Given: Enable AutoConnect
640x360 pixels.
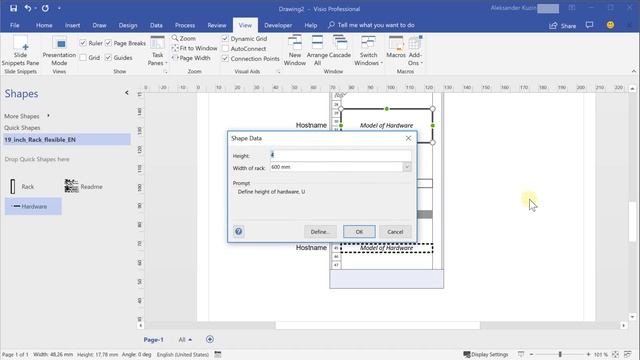Looking at the screenshot, I should [225, 48].
